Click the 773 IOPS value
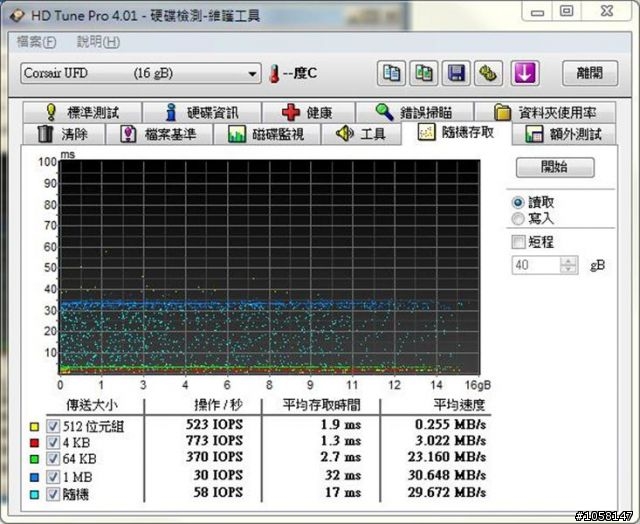The height and width of the screenshot is (524, 640). tap(214, 440)
